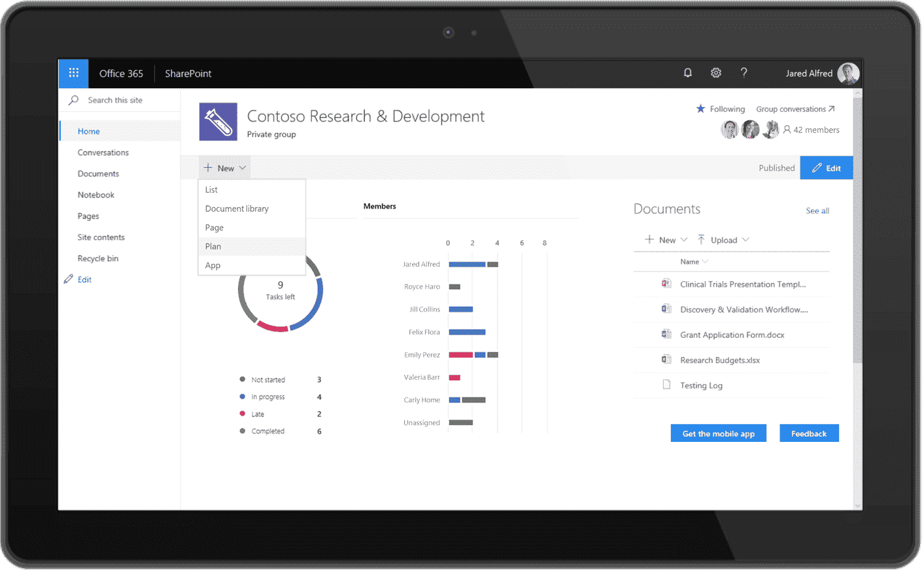Click the Clinical Trials Presentation file icon
The image size is (924, 570).
(x=666, y=284)
